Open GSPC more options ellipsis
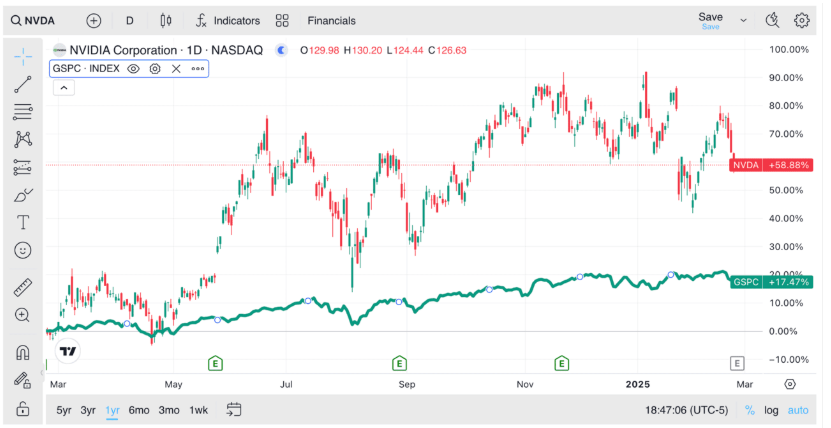 point(198,69)
